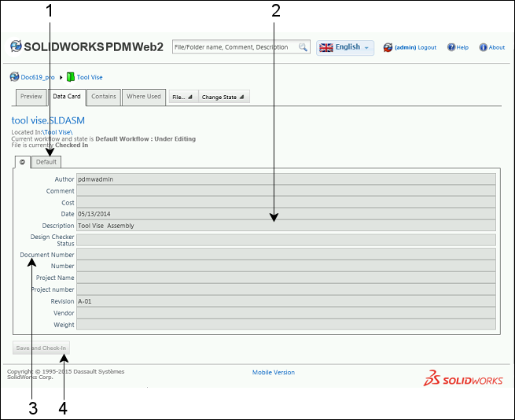515x420 pixels.
Task: Click the Logout link
Action: click(x=427, y=47)
